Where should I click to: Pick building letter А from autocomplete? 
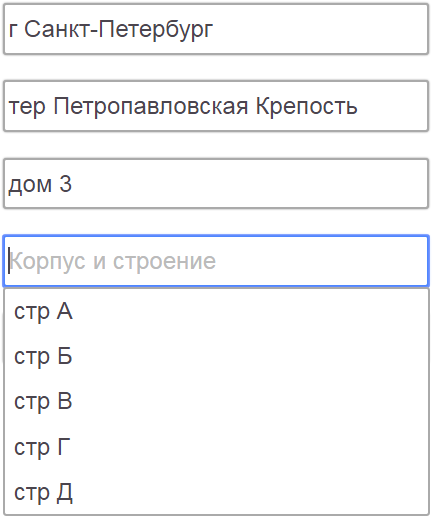tap(216, 311)
